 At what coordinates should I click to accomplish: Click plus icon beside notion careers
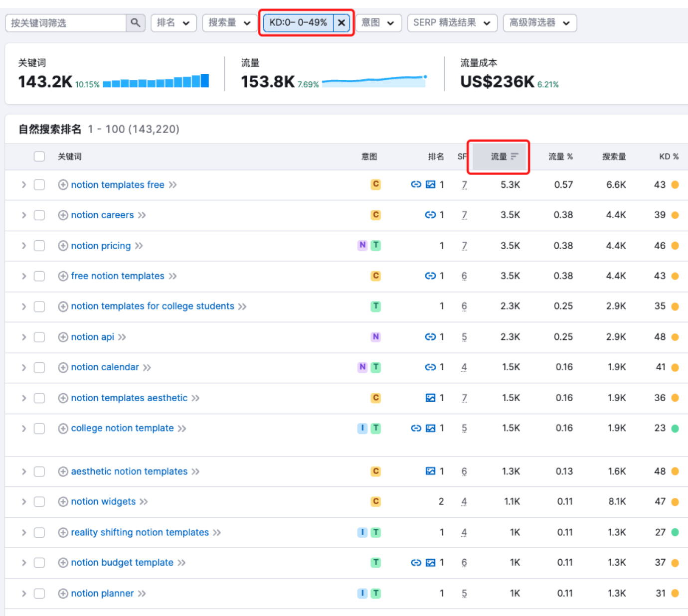click(x=63, y=215)
